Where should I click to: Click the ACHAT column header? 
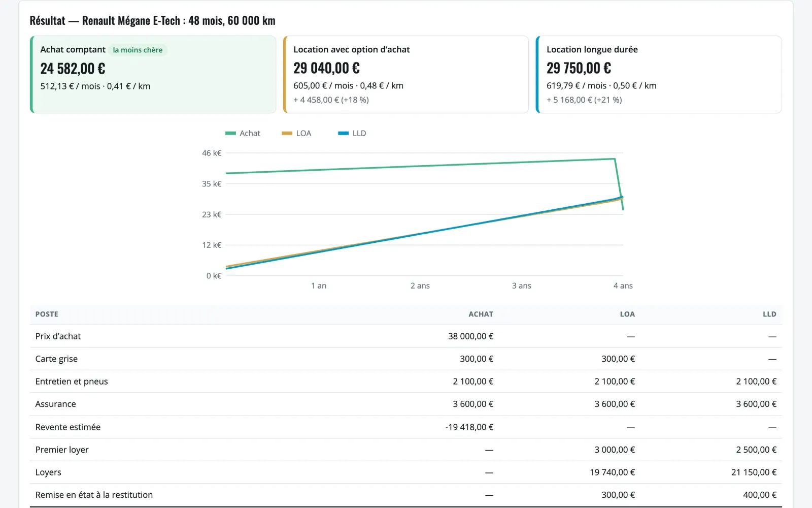click(481, 314)
